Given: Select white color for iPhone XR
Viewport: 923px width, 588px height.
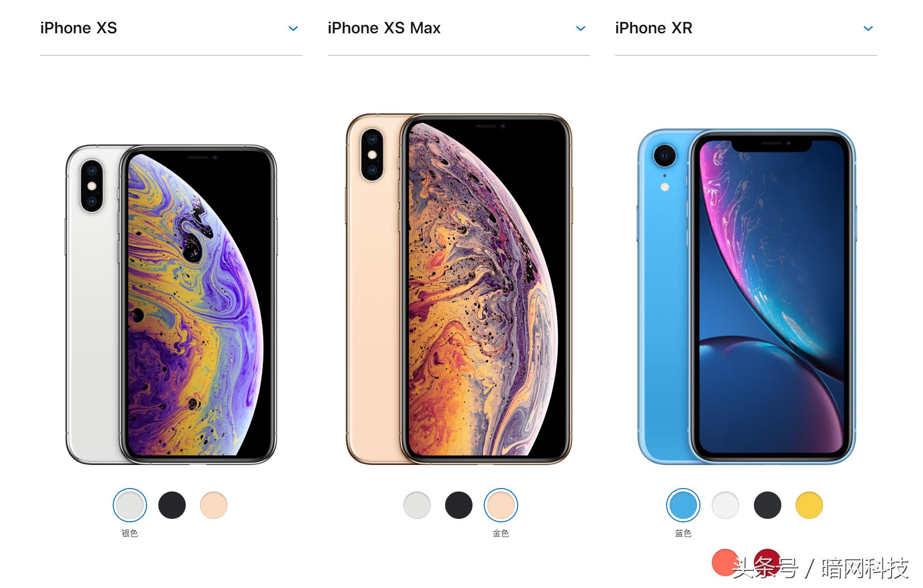Looking at the screenshot, I should point(725,505).
